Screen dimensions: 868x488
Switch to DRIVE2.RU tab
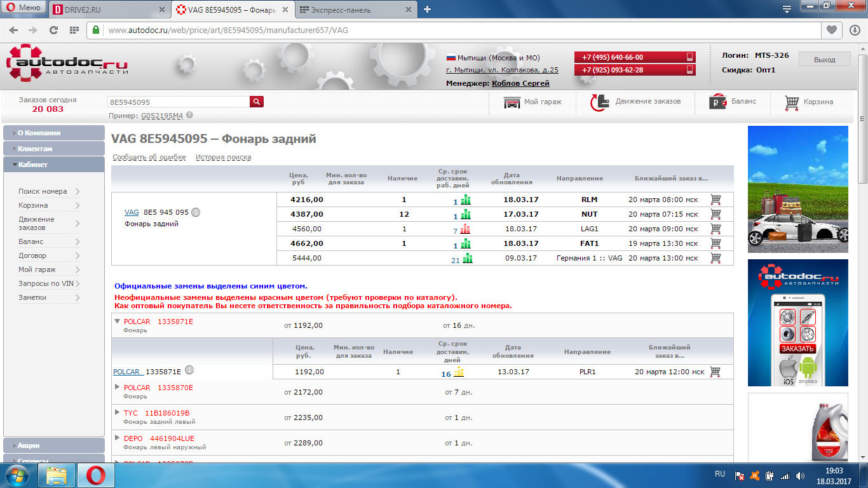109,10
